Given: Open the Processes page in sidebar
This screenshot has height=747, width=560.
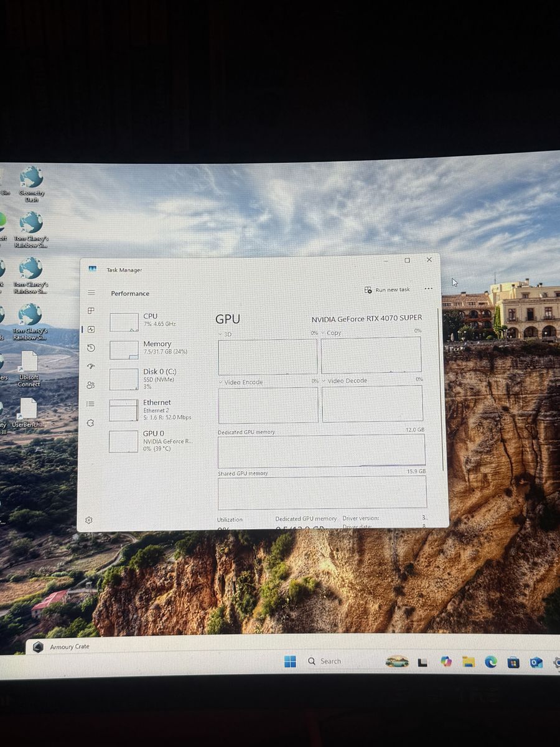Looking at the screenshot, I should (x=91, y=311).
